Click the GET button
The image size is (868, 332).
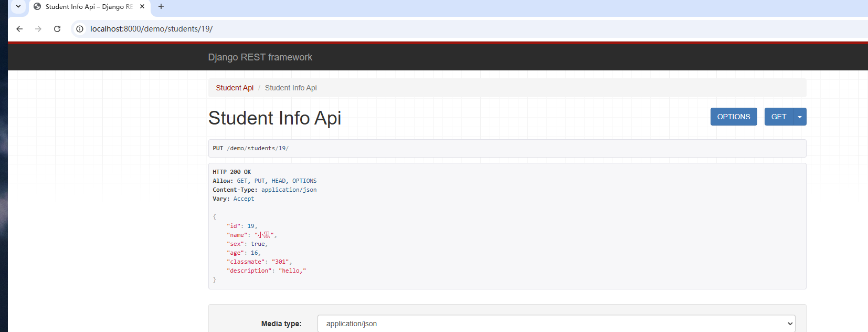click(779, 117)
